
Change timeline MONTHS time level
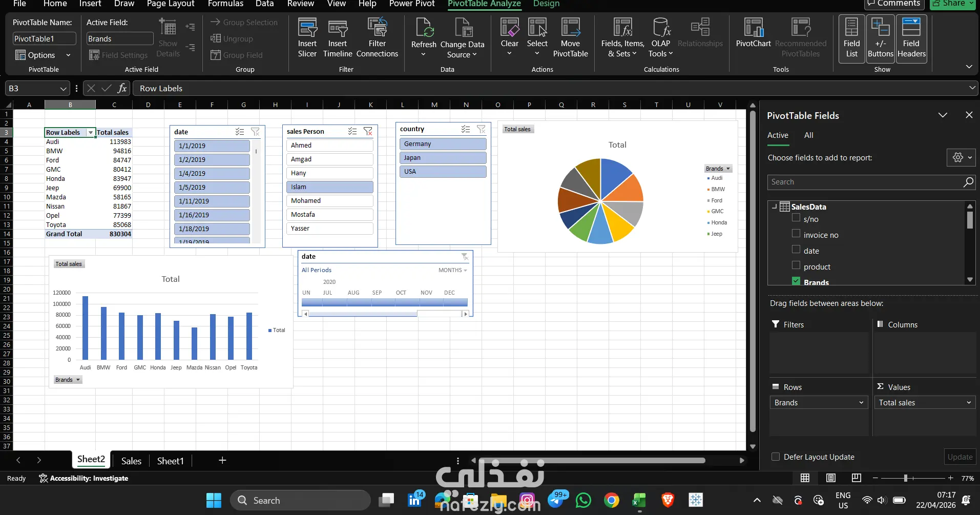(453, 270)
